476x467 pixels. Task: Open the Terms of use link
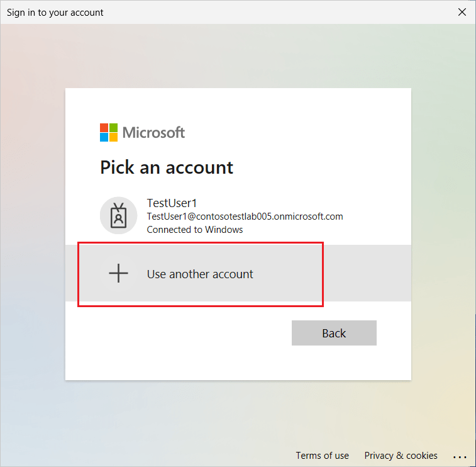tap(322, 456)
